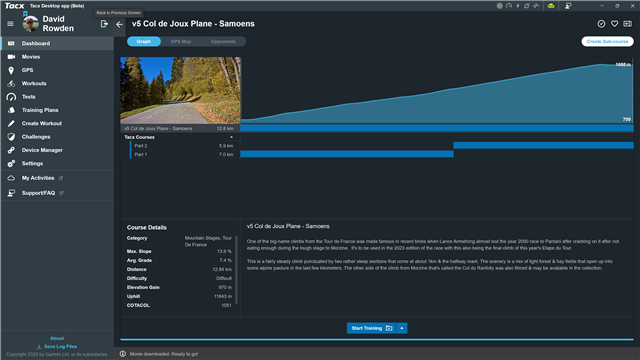Click the Start Training button
The height and width of the screenshot is (360, 640).
[x=371, y=328]
